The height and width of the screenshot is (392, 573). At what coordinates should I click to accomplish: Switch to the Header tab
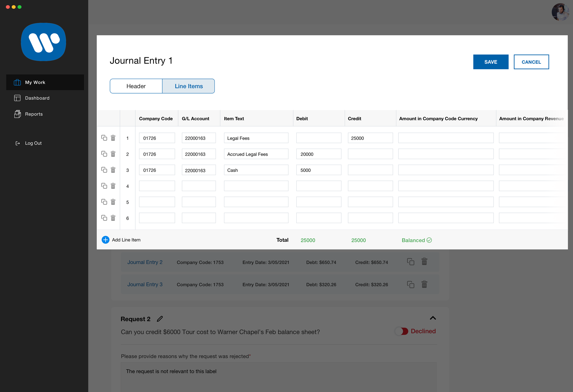pos(136,86)
